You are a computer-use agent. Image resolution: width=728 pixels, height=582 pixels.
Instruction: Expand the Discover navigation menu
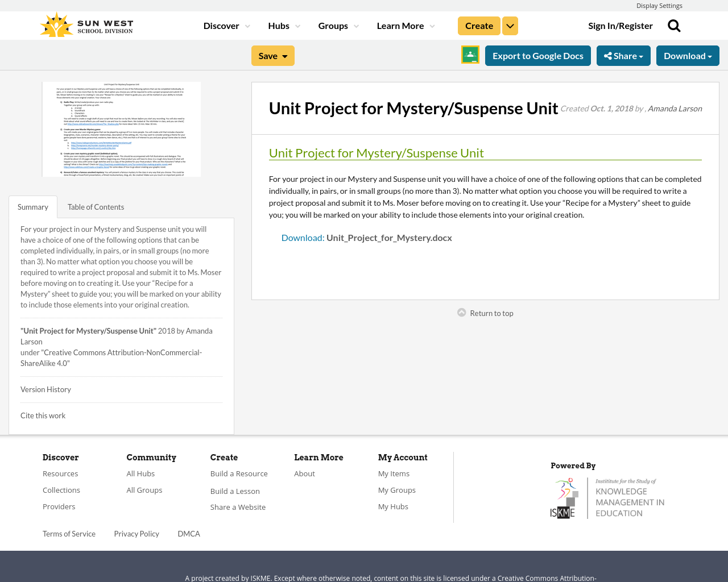coord(226,24)
